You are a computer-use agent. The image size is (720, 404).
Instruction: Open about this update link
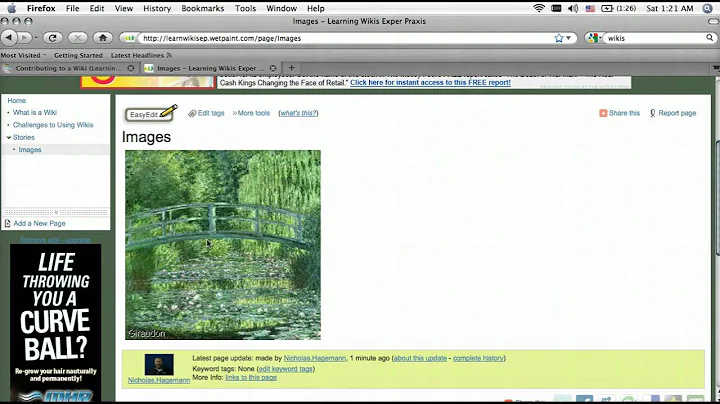(420, 358)
